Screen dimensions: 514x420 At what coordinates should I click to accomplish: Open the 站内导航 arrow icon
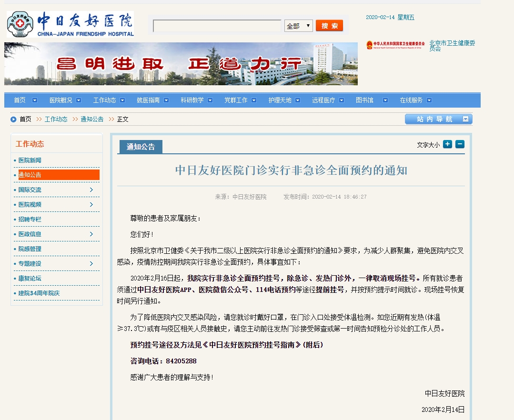click(x=465, y=119)
